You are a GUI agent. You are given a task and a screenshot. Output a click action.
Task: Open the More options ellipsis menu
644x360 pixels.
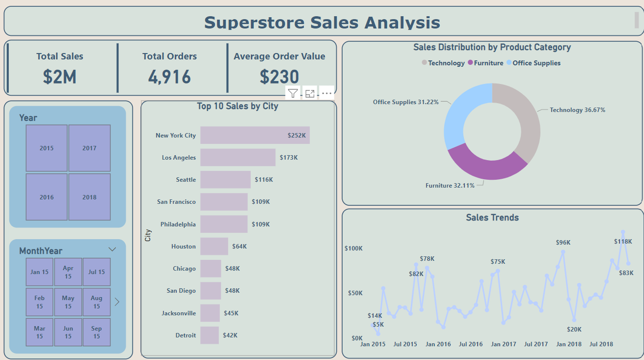click(327, 93)
